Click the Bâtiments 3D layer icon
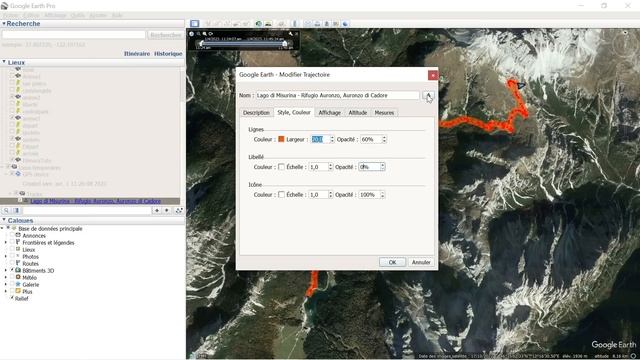 pyautogui.click(x=18, y=270)
